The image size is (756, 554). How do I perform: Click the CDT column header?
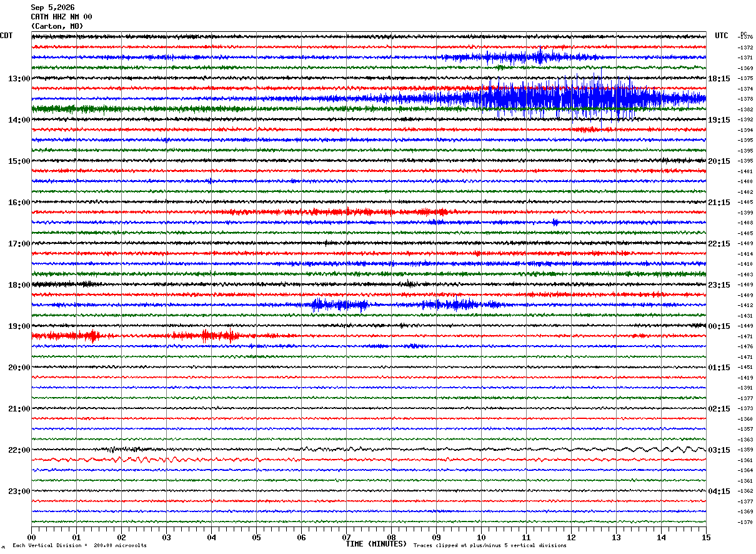(x=6, y=36)
